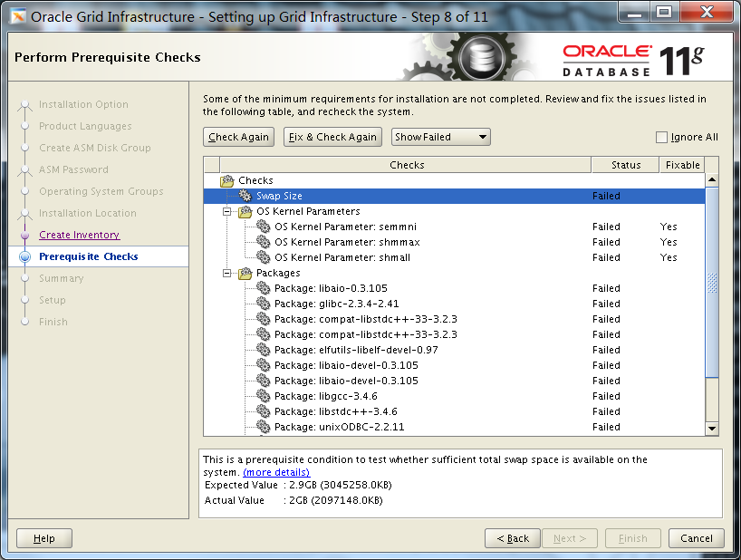Viewport: 741px width, 560px height.
Task: Click the vertical scrollbar thumb of checks list
Action: pyautogui.click(x=712, y=282)
